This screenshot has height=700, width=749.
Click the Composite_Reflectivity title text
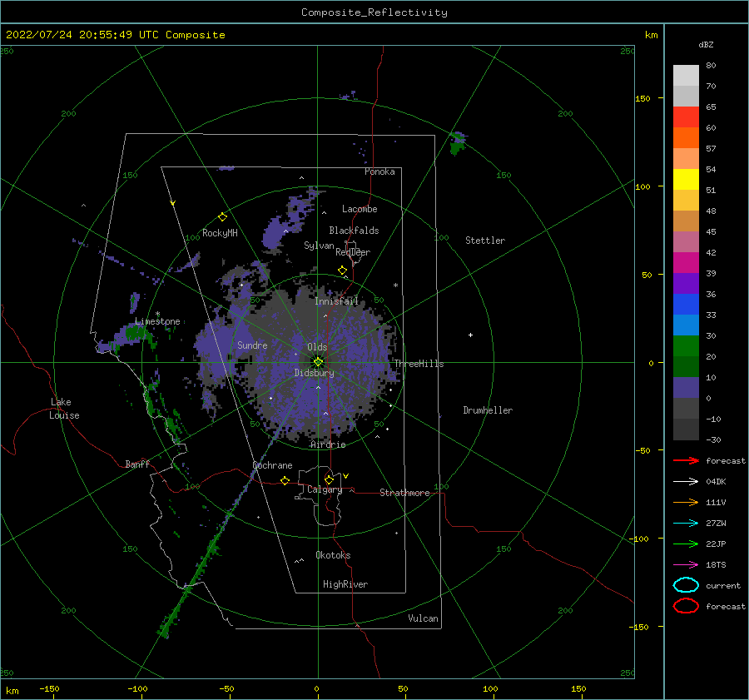click(374, 12)
